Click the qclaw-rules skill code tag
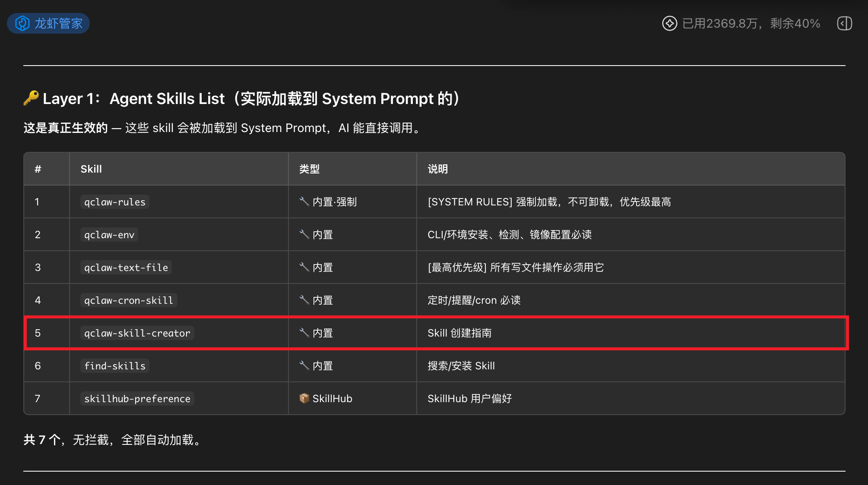868x485 pixels. point(114,202)
